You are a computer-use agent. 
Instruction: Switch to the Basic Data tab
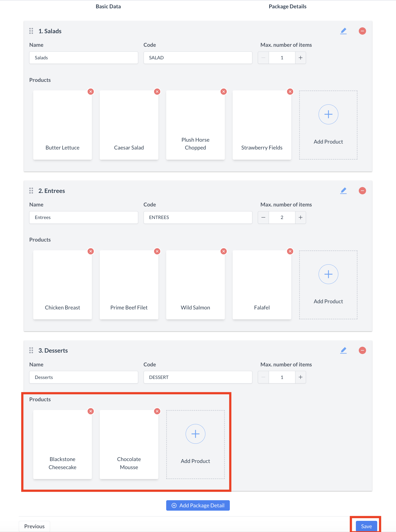tap(108, 6)
